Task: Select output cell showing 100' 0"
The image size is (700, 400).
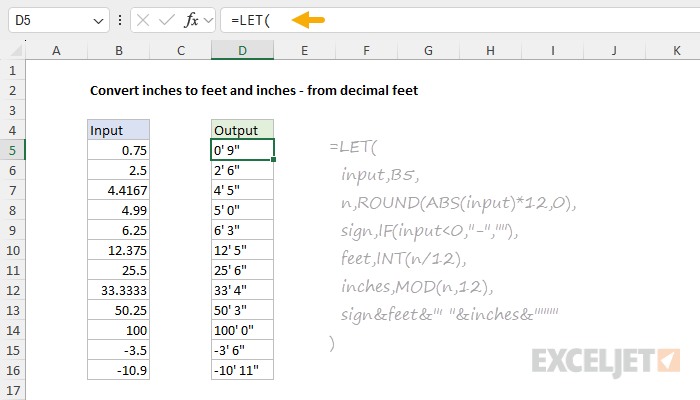Action: (242, 330)
